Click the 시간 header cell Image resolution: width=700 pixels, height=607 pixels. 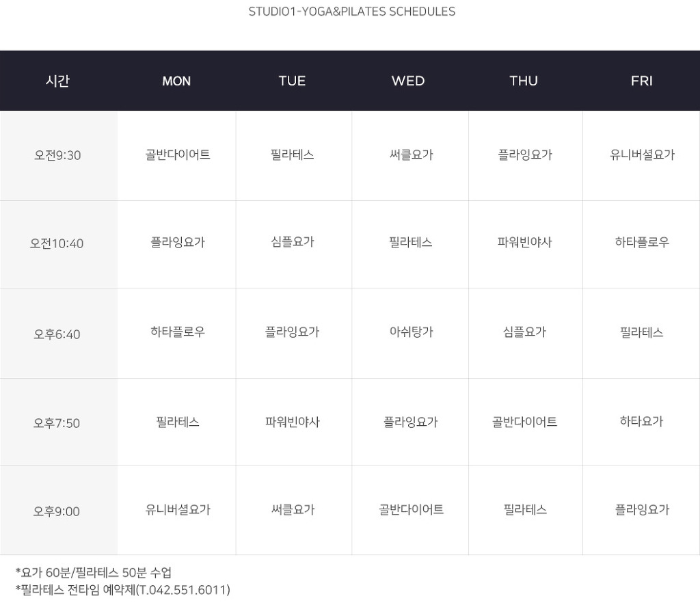tap(57, 81)
